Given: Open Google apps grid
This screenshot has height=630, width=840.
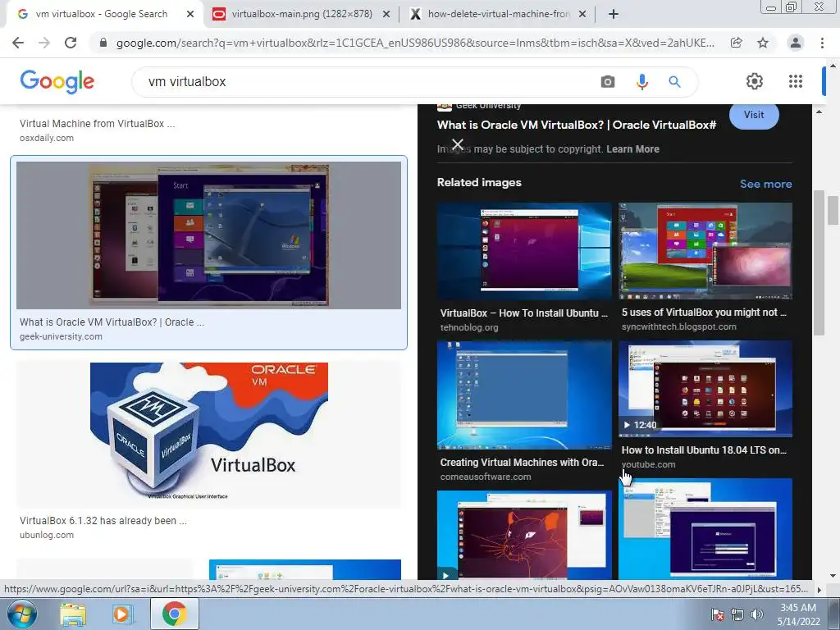Looking at the screenshot, I should 796,81.
